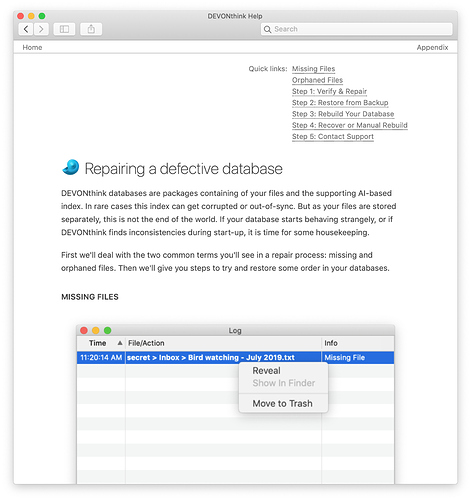Jump to Orphaned Files quick link
The width and height of the screenshot is (470, 500).
(x=317, y=80)
